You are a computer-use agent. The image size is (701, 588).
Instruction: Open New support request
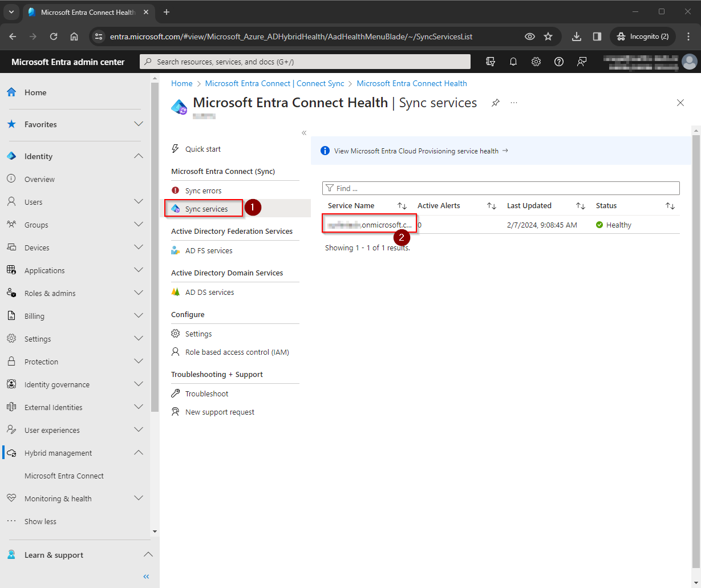pos(220,412)
